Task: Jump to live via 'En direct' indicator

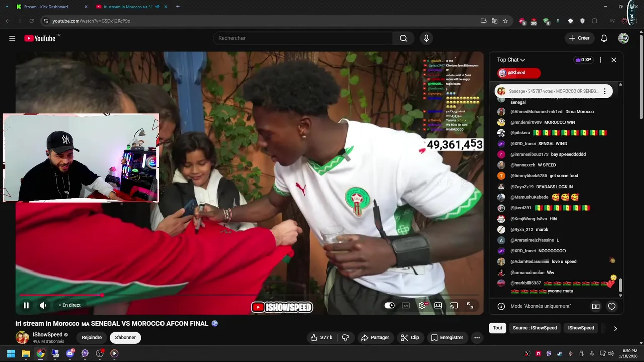Action: click(70, 305)
